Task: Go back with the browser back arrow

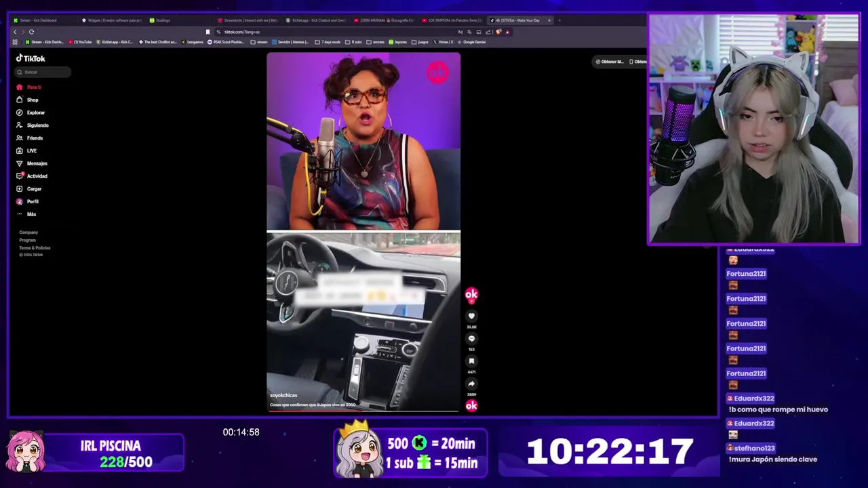Action: [x=15, y=32]
